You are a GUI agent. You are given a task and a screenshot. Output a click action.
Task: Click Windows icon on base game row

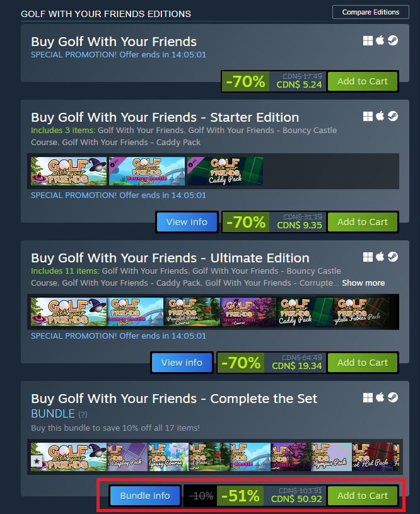tap(368, 40)
